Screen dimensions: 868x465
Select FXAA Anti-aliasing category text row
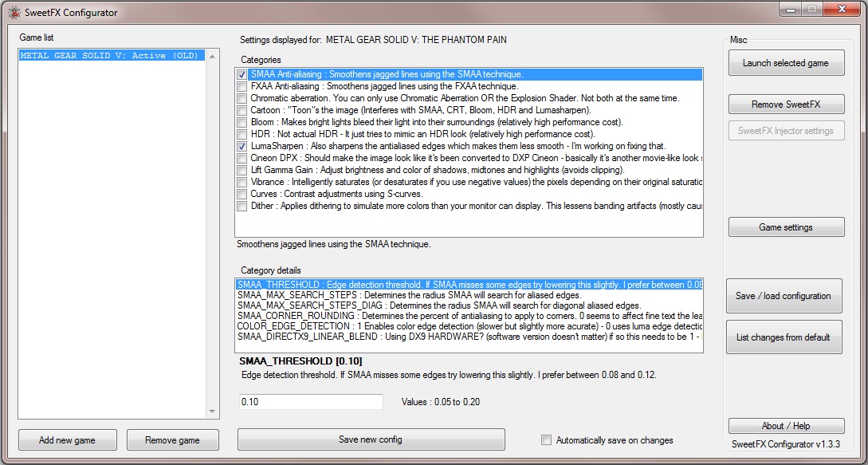coord(384,86)
